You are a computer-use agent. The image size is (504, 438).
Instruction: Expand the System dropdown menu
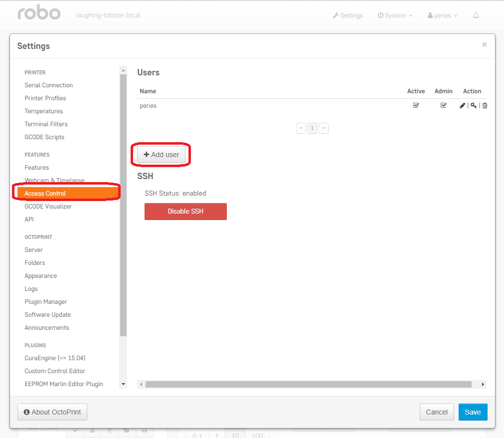coord(395,15)
